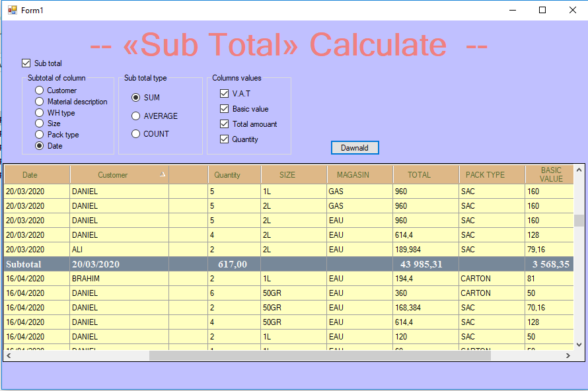Click the grid's vertical scrollbar up arrow
Screen dimensions: 588x391
point(579,170)
